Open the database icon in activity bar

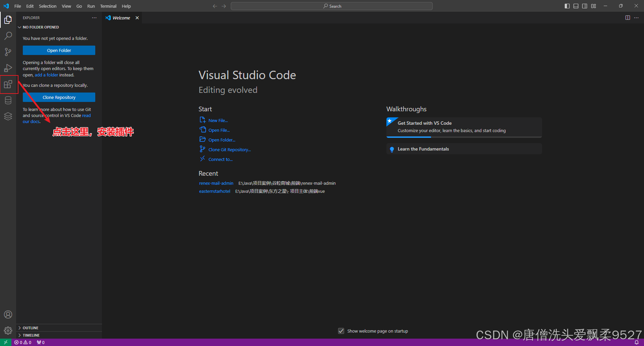8,100
